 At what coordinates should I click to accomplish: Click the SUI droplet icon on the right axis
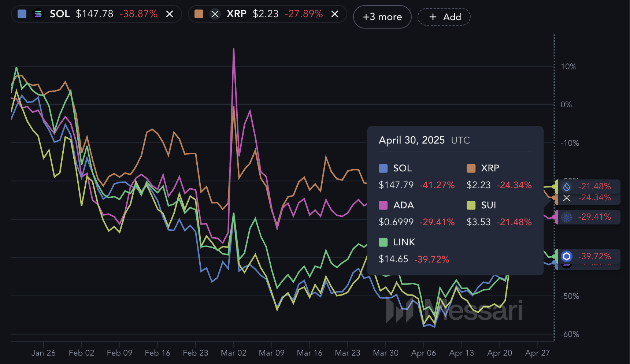pyautogui.click(x=567, y=187)
